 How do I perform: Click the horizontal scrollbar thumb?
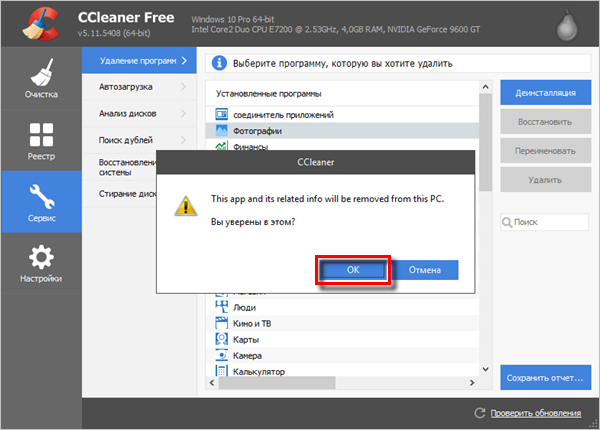277,383
